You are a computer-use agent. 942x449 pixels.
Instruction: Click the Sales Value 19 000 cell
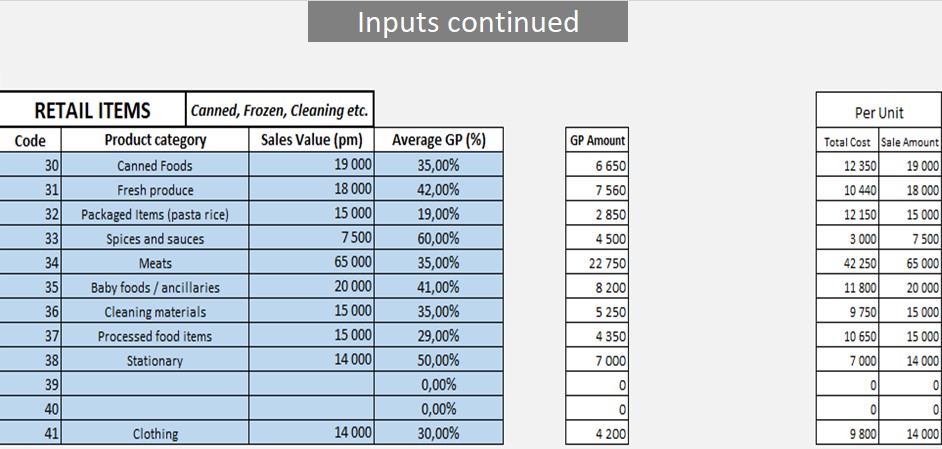[311, 165]
